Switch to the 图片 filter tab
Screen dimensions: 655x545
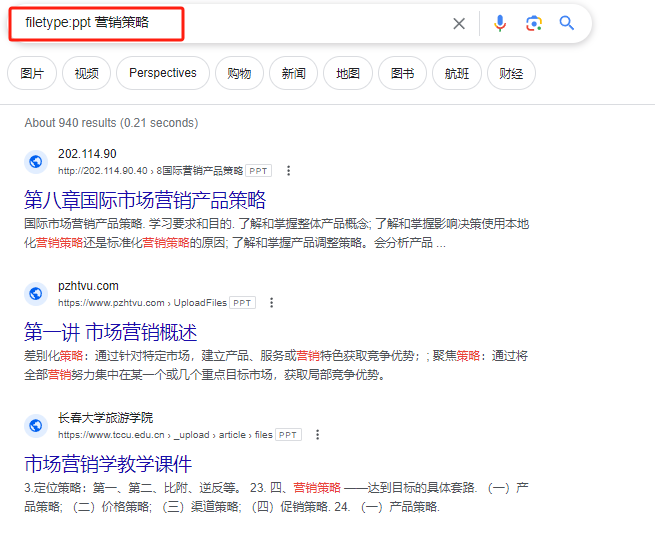(x=32, y=74)
